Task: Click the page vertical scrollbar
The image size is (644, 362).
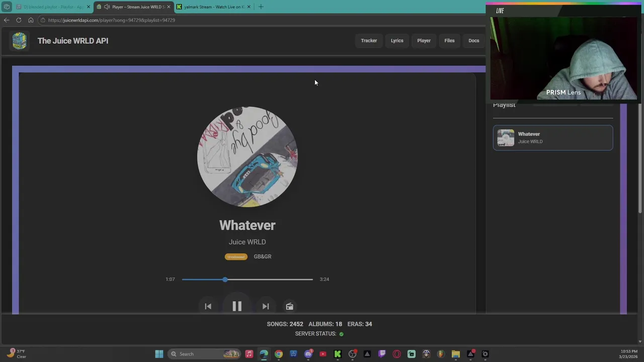Action: point(640,158)
